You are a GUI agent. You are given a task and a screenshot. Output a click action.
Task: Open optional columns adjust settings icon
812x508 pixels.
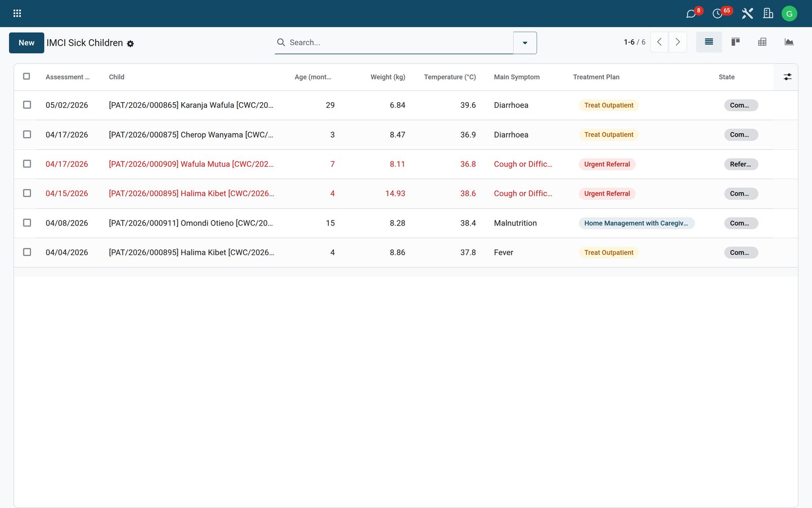pyautogui.click(x=787, y=77)
